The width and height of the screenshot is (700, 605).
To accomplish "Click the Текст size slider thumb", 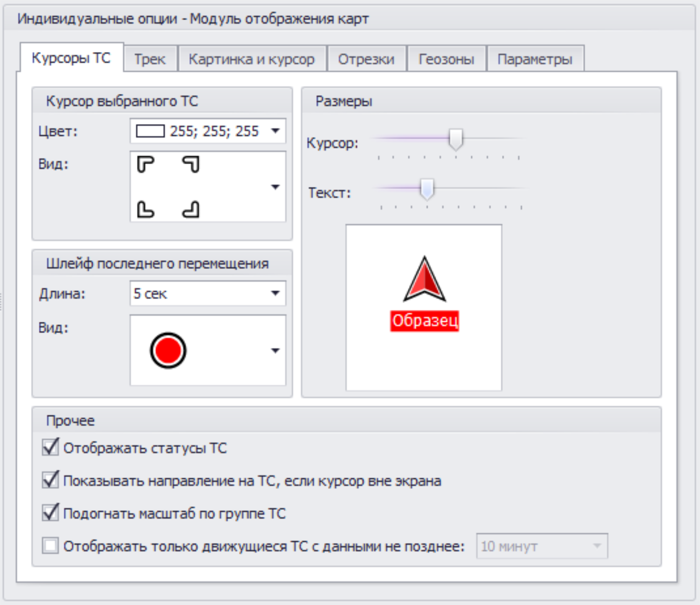I will 427,189.
